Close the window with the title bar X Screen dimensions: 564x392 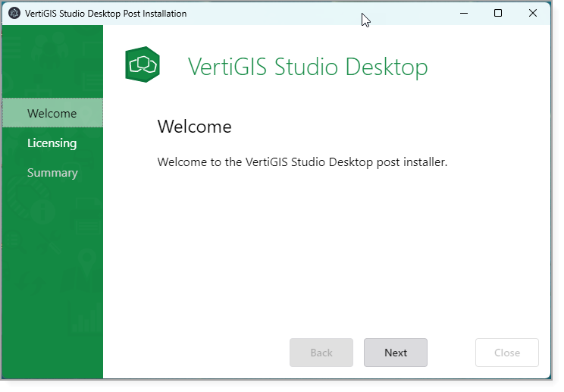(x=533, y=14)
